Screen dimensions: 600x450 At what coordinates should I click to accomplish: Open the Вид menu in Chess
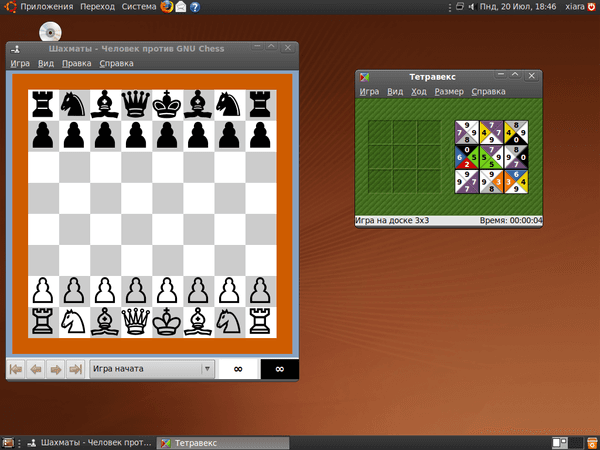pyautogui.click(x=46, y=64)
